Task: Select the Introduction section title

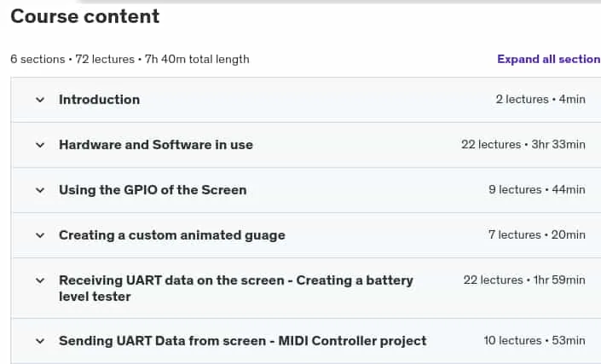Action: click(x=99, y=100)
